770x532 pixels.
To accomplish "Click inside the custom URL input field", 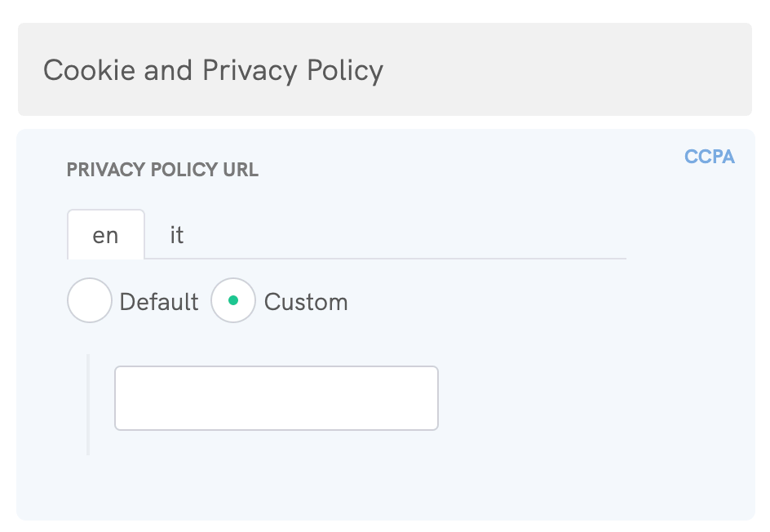I will click(276, 398).
